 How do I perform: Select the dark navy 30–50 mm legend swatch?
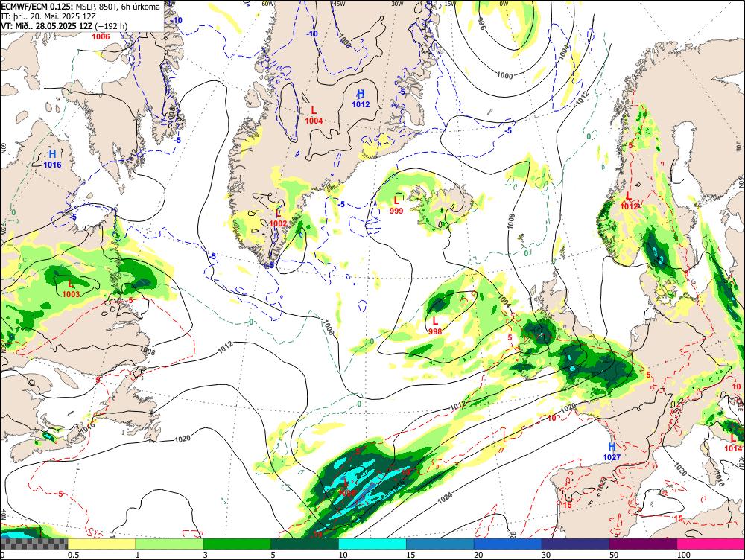[x=575, y=544]
